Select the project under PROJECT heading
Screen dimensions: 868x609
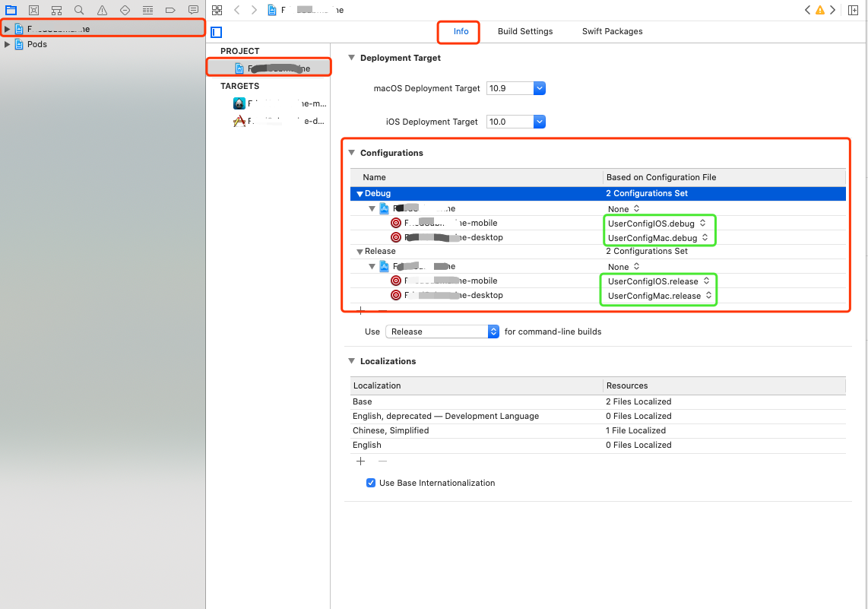point(269,68)
